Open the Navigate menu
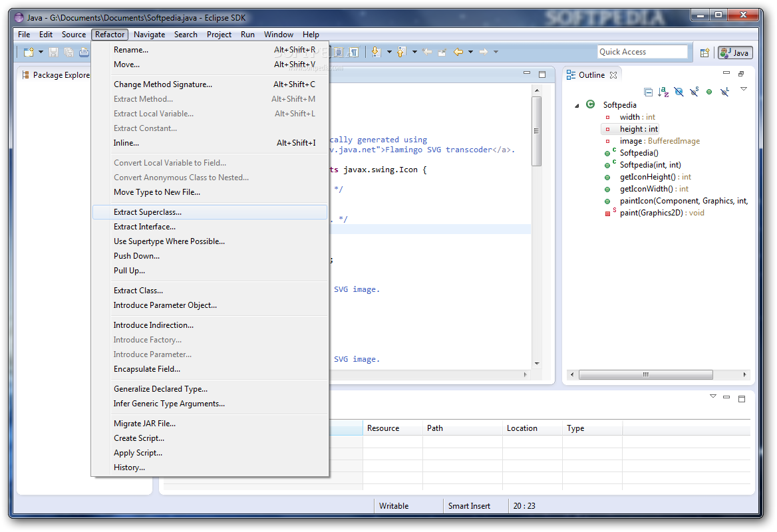777x532 pixels. [x=149, y=35]
